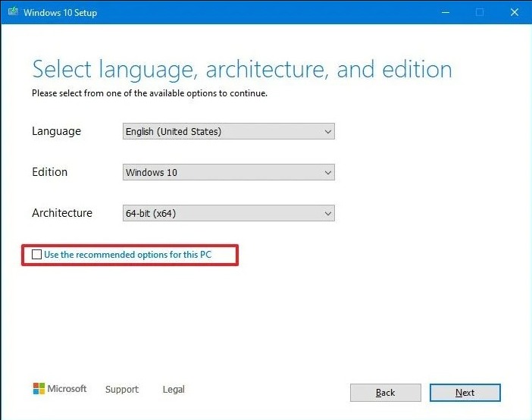Click the 'Architecture' field label
Screen dimensions: 532x420
62,214
